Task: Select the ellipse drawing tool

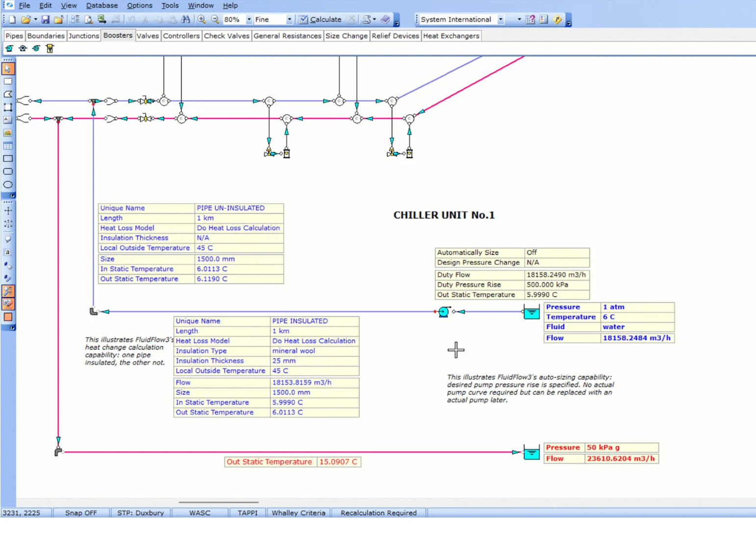Action: click(x=8, y=185)
